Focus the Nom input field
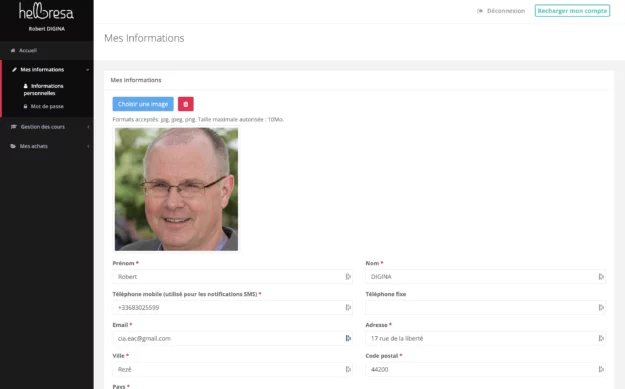The height and width of the screenshot is (389, 625). 485,277
